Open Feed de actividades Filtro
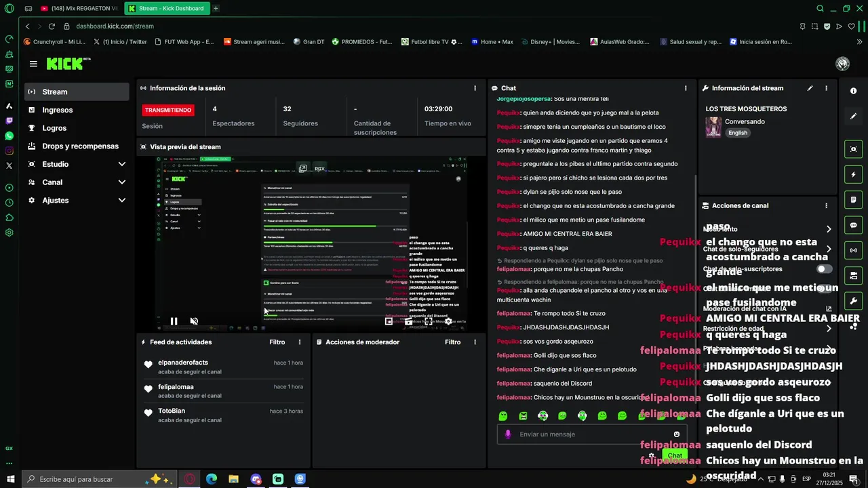The width and height of the screenshot is (868, 488). pyautogui.click(x=277, y=342)
